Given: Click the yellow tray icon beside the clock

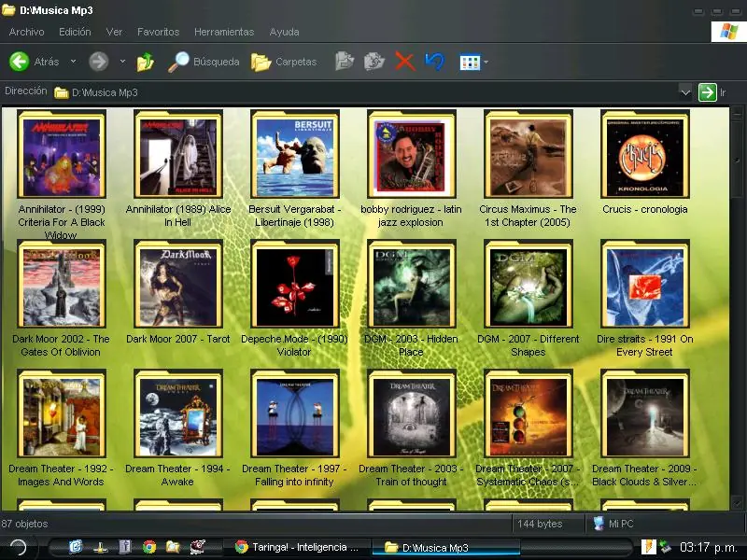Looking at the screenshot, I should 648,547.
